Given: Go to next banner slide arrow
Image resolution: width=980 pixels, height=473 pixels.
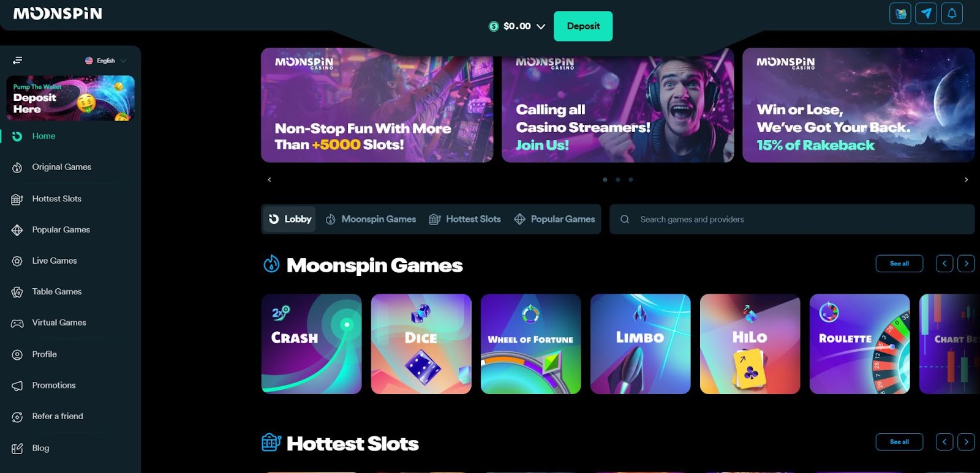Looking at the screenshot, I should (967, 179).
